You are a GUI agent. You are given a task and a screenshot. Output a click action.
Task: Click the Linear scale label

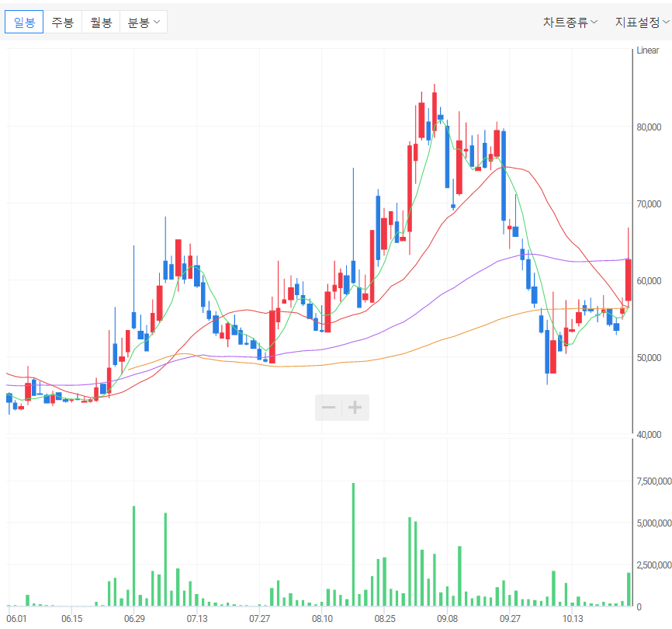pyautogui.click(x=648, y=50)
